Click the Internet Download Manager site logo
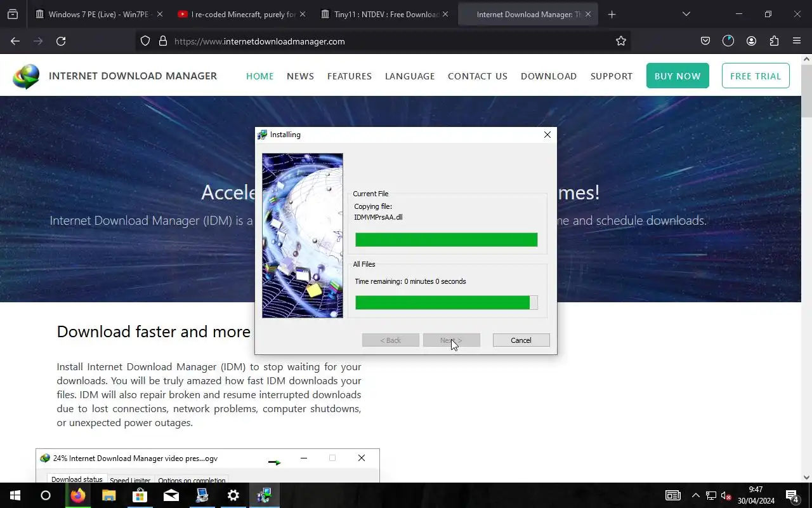The width and height of the screenshot is (812, 508). 115,76
